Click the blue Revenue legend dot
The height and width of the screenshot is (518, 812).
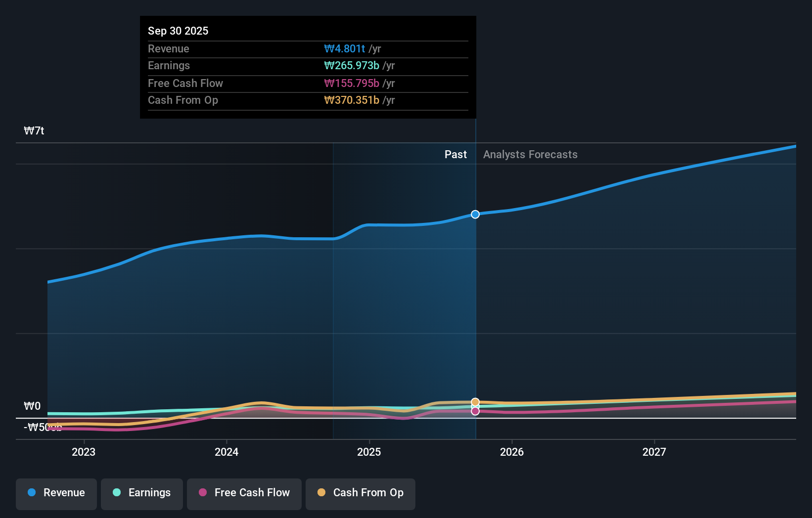[32, 493]
